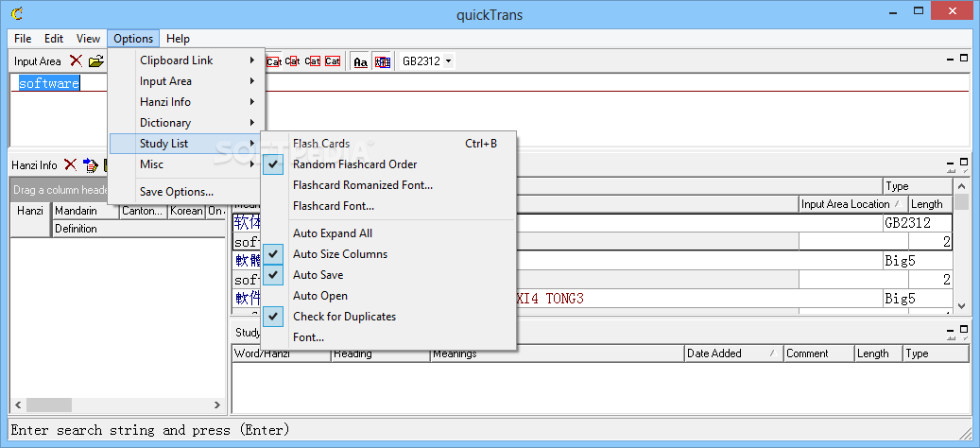The image size is (980, 448).
Task: Click the Hanzi Info copy-to-list icon
Action: coord(91,165)
